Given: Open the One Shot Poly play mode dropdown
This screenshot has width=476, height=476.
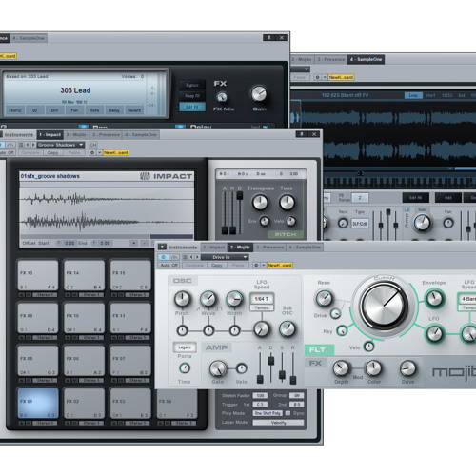Looking at the screenshot, I should (x=268, y=413).
